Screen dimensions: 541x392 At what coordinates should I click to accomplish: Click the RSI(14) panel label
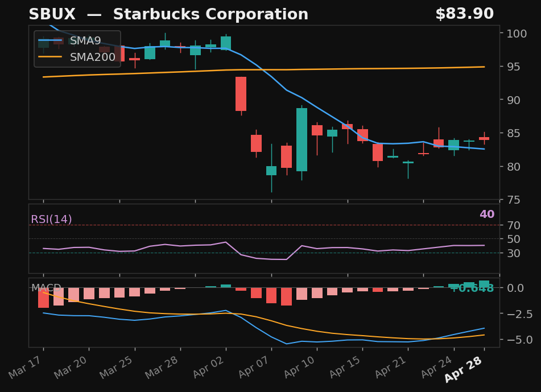(51, 219)
